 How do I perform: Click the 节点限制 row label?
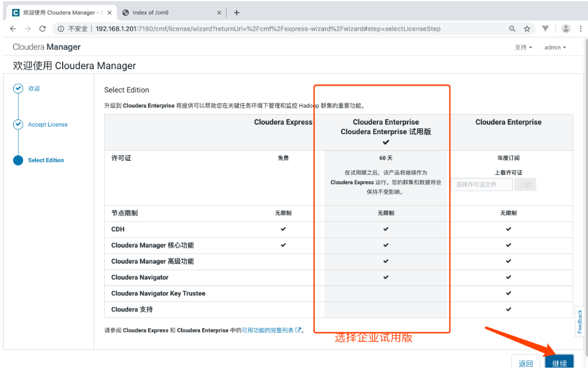pyautogui.click(x=124, y=213)
